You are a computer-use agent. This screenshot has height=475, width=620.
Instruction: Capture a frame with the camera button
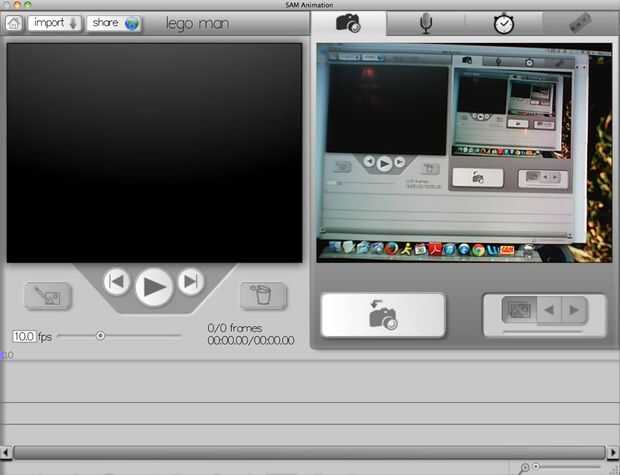click(x=383, y=315)
